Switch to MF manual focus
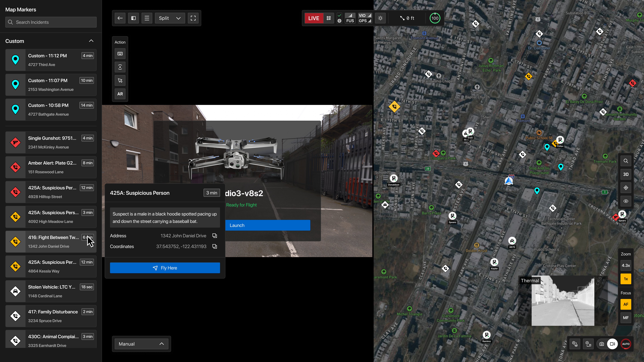Image resolution: width=644 pixels, height=362 pixels. pos(626,318)
